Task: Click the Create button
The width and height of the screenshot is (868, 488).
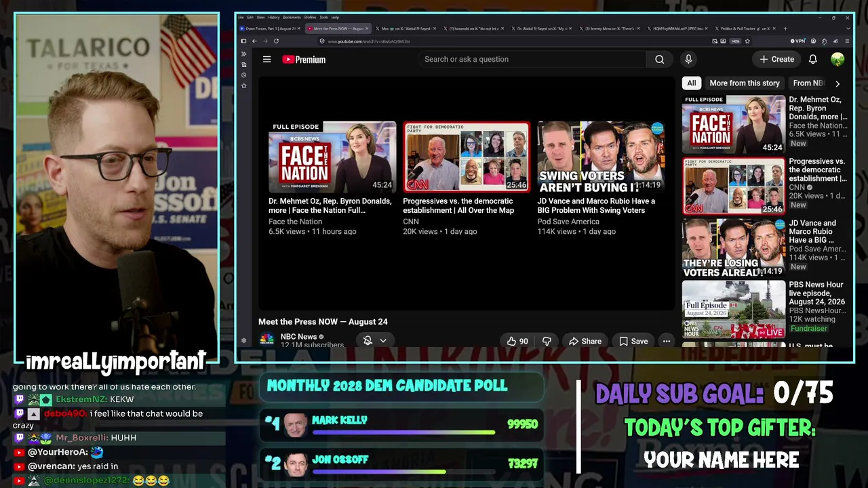Action: (x=776, y=60)
